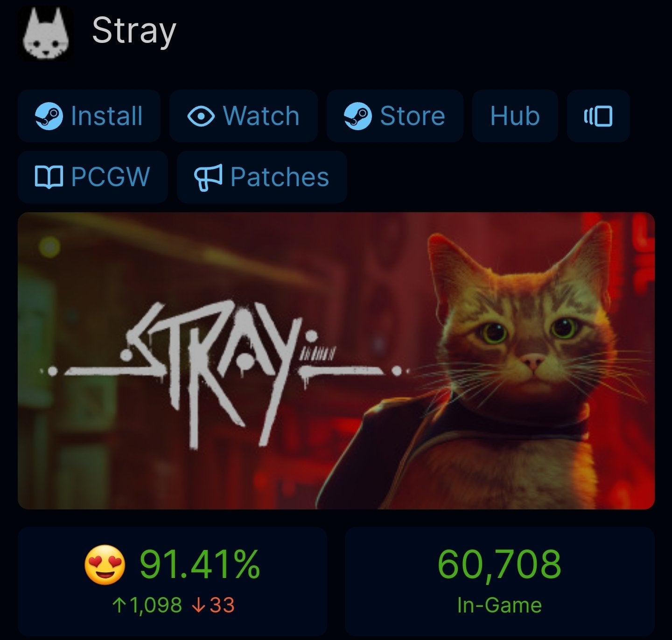
Task: Click the heart-eyes emoji rating icon
Action: pyautogui.click(x=105, y=565)
